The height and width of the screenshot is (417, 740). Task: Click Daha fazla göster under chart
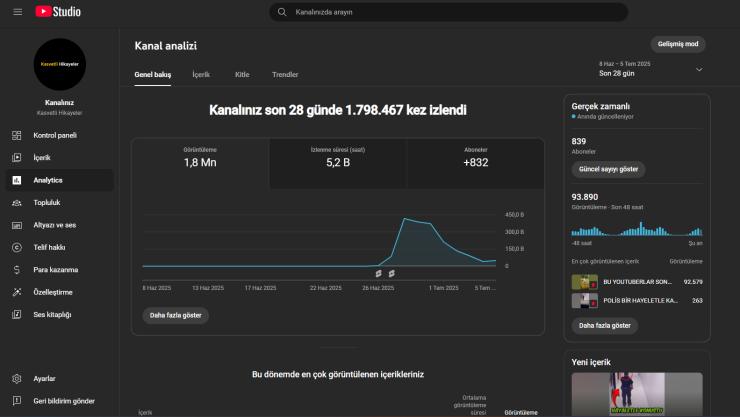[176, 315]
